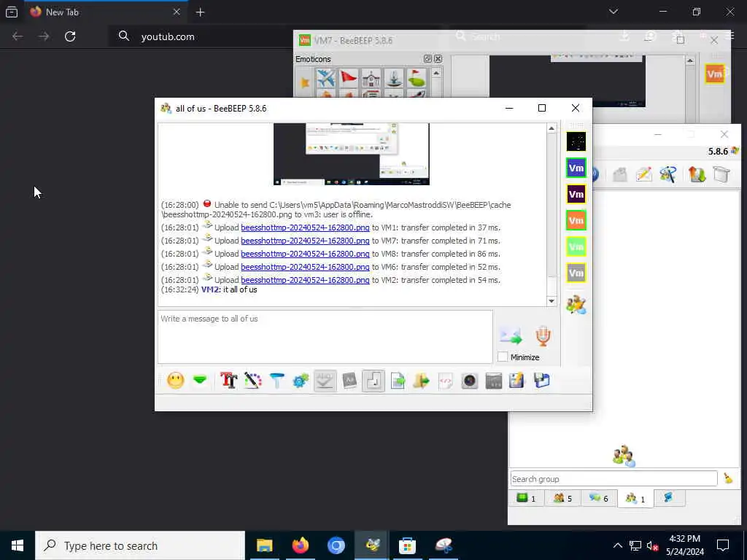Viewport: 747px width, 560px height.
Task: Click the group icon in groups list
Action: (624, 455)
